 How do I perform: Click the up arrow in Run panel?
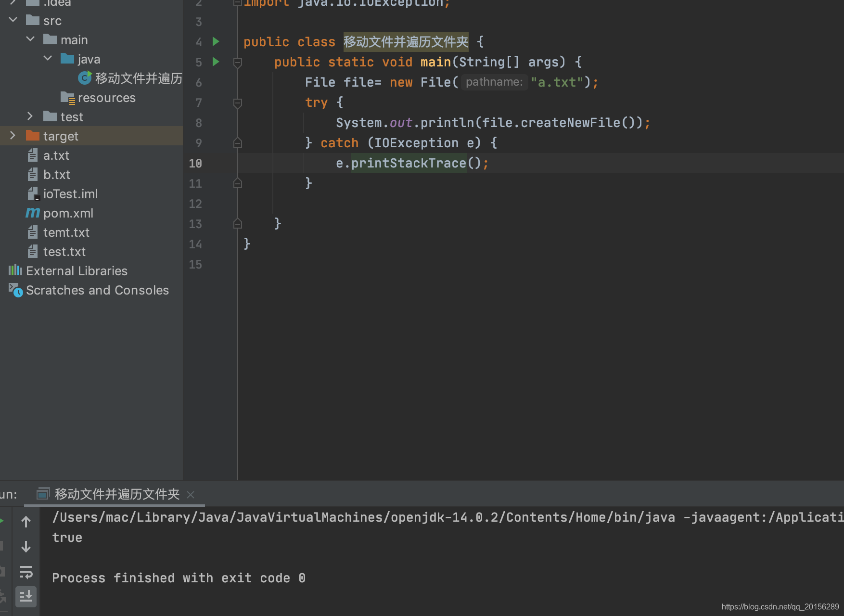click(x=26, y=522)
